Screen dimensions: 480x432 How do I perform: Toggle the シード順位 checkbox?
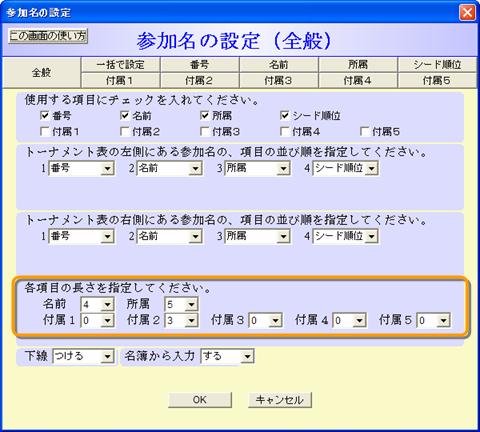(284, 116)
